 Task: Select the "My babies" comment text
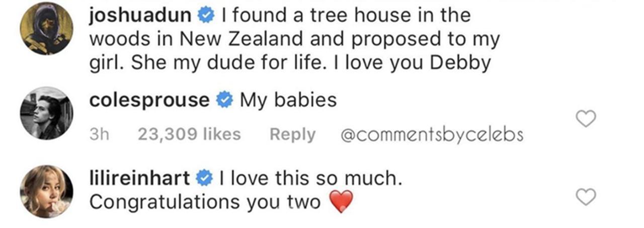point(288,100)
